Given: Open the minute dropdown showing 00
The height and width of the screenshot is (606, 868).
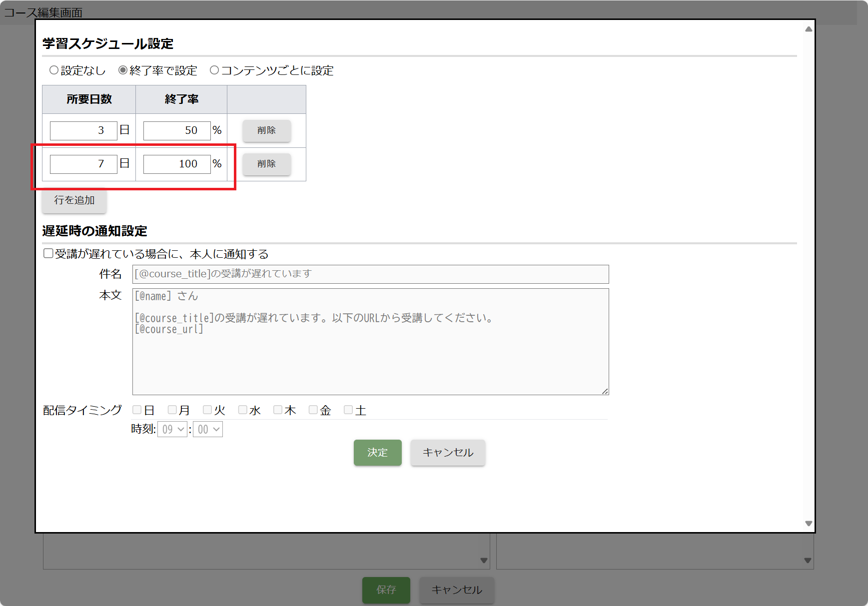Looking at the screenshot, I should (x=208, y=429).
